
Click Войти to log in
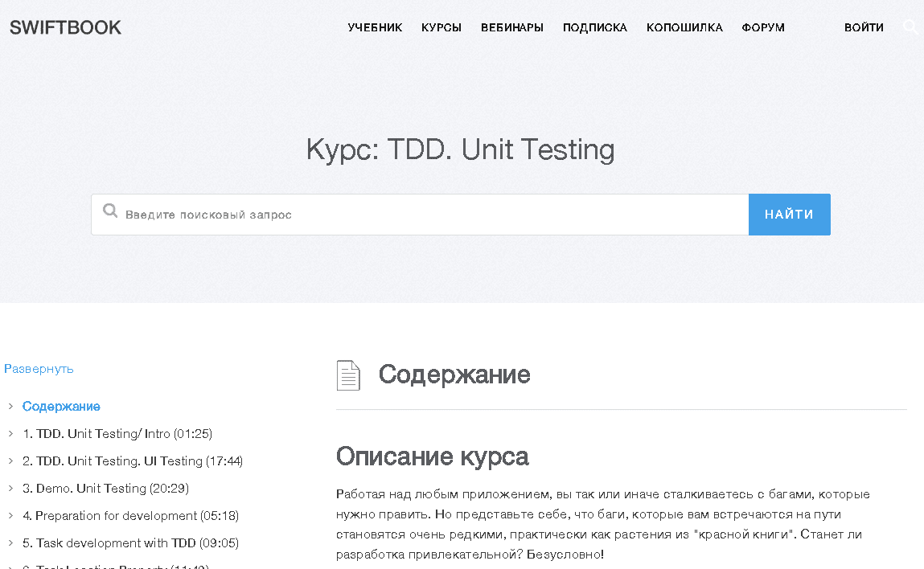tap(864, 27)
